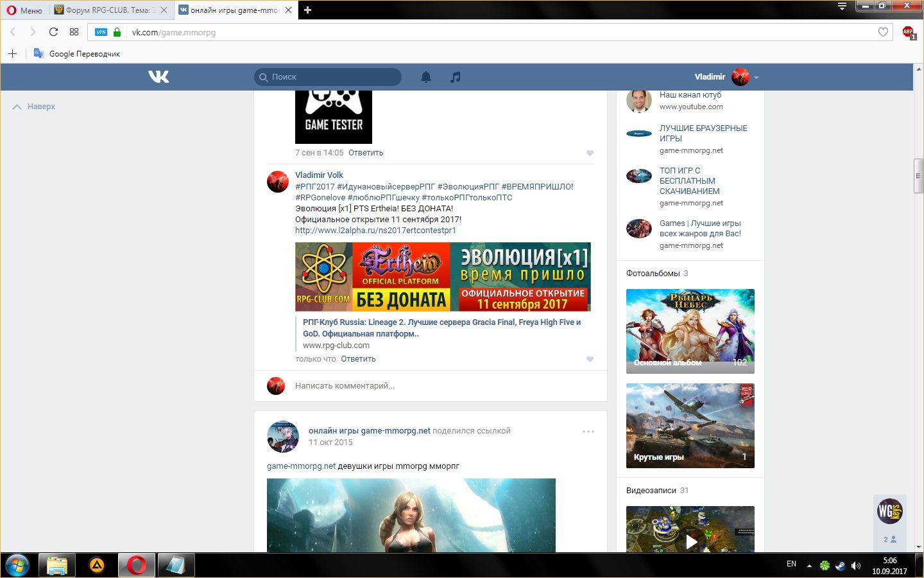This screenshot has width=924, height=578.
Task: Open AIMP player taskbar icon
Action: click(97, 565)
